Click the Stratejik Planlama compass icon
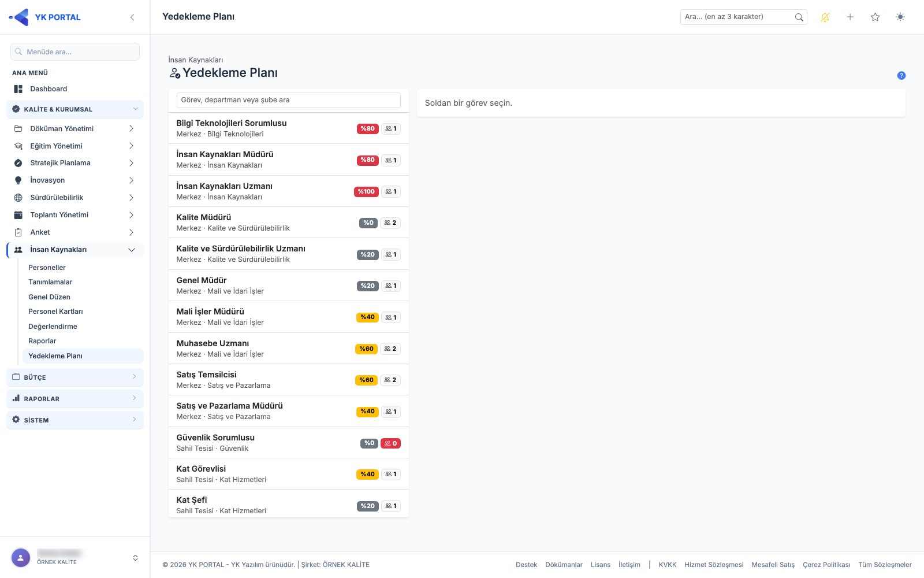 18,163
